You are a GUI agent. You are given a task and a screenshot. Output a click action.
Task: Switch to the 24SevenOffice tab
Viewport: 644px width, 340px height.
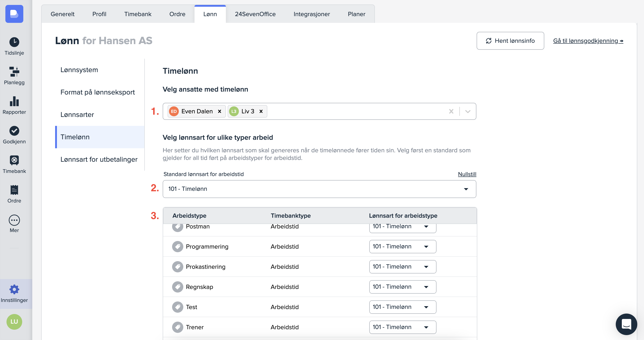(x=255, y=14)
